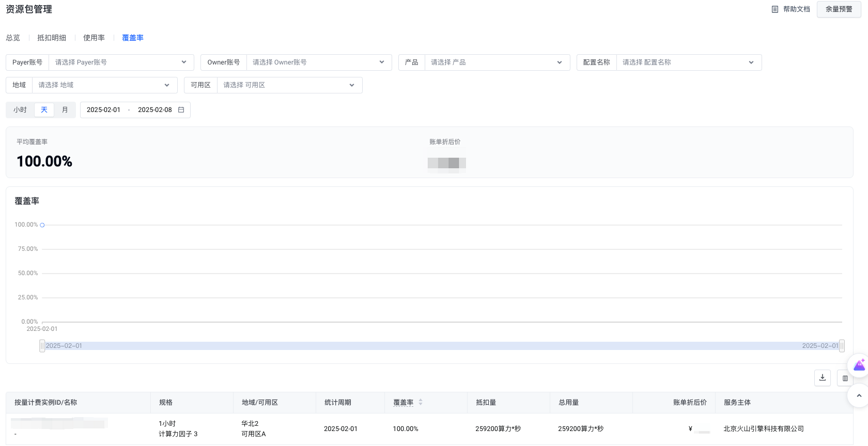Open the floating AI assistant icon
This screenshot has width=868, height=446.
(x=859, y=365)
